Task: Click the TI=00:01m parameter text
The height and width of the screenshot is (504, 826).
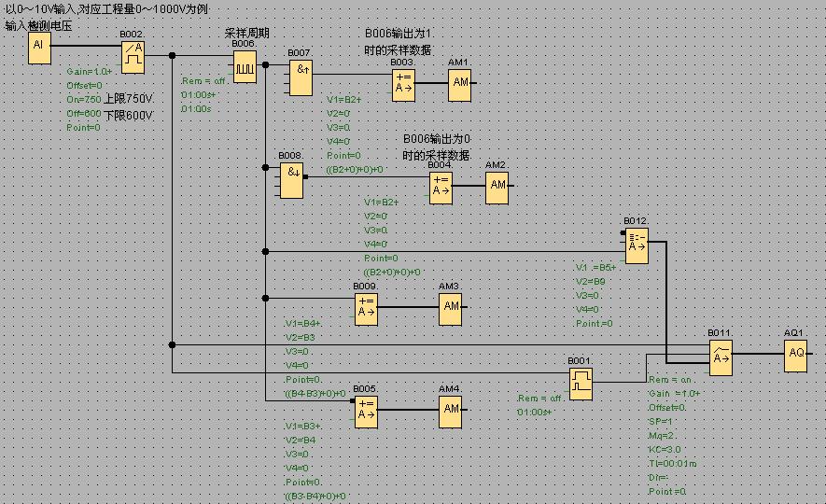Action: (673, 464)
